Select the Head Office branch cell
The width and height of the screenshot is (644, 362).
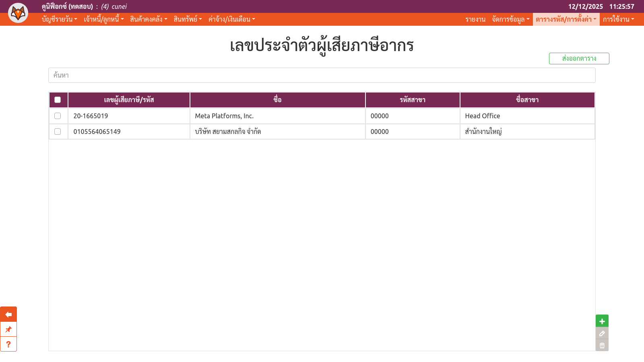(x=483, y=116)
